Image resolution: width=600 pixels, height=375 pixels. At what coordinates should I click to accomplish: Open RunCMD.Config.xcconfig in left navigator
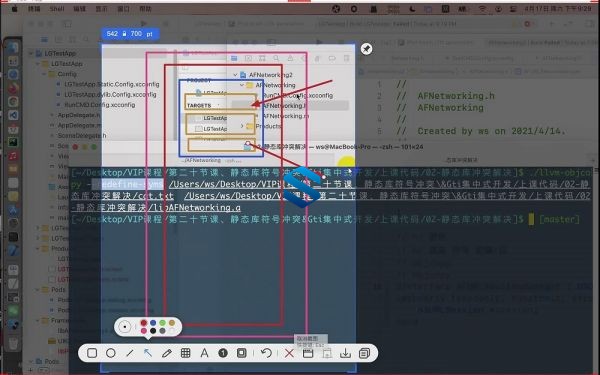[99, 104]
